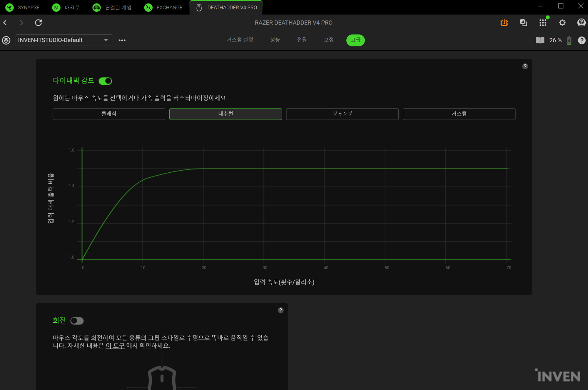Select the 내추럴 curve preset

point(225,114)
